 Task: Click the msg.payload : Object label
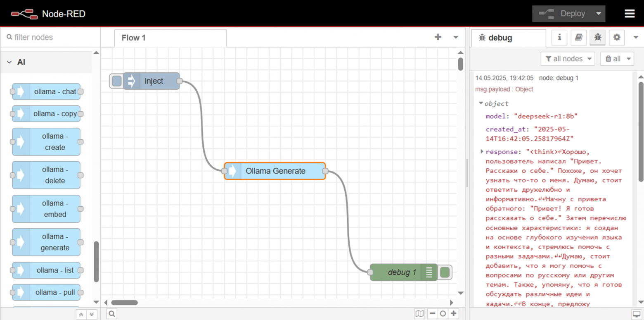(504, 89)
